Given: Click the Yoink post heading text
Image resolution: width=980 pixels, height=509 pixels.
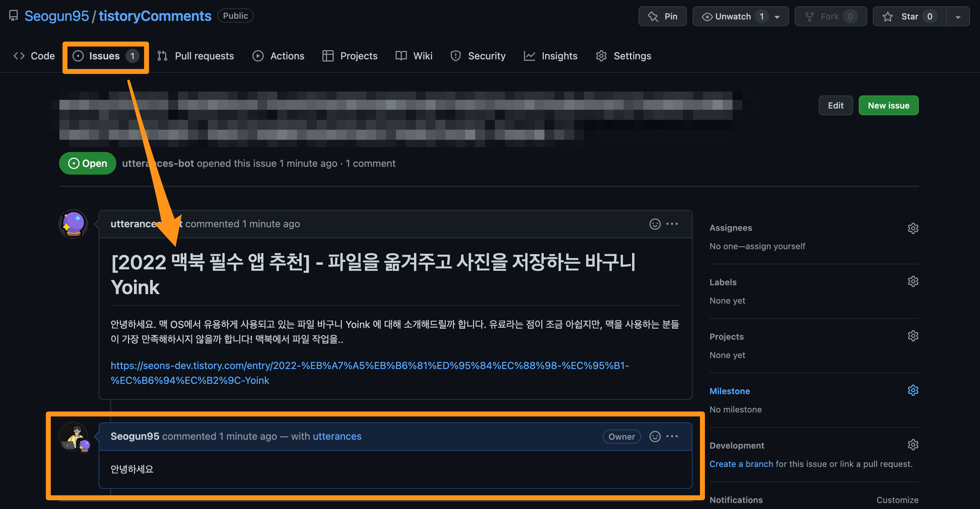Looking at the screenshot, I should tap(373, 274).
